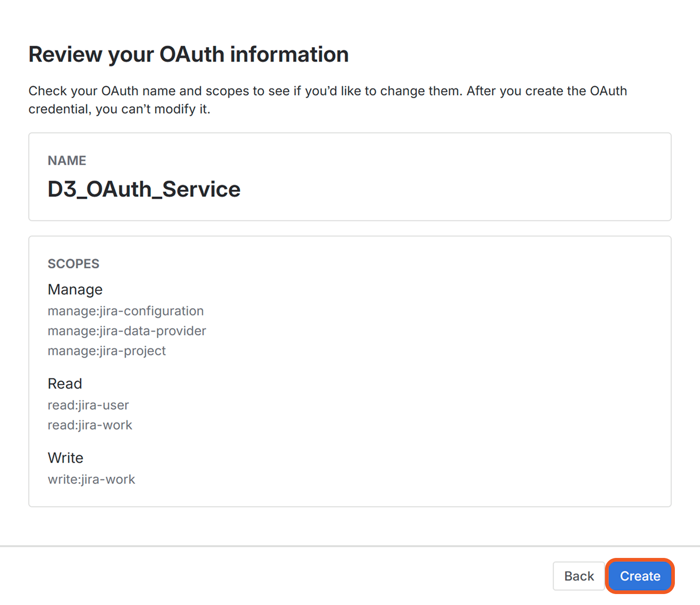
Task: Click 'you can't modify it' warning text
Action: [x=153, y=109]
